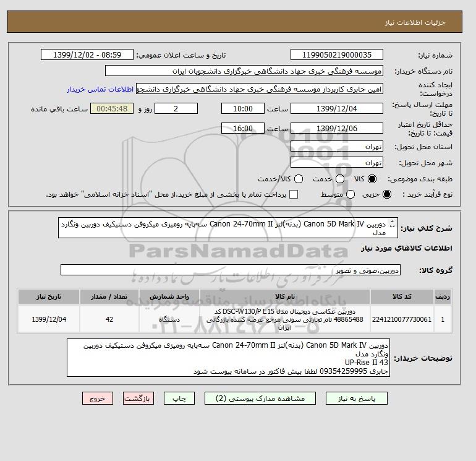Click the response deadline date 1399/12/04 field
The height and width of the screenshot is (461, 476).
point(337,108)
